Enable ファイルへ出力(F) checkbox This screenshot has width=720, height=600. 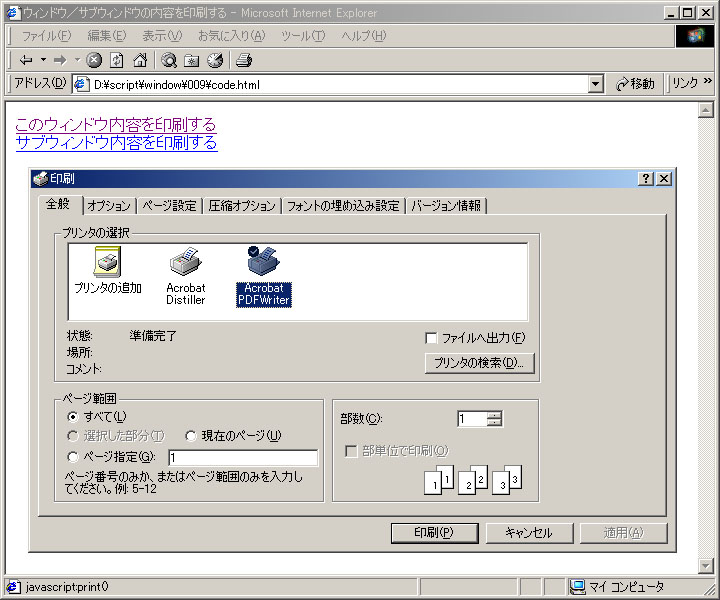[x=431, y=338]
